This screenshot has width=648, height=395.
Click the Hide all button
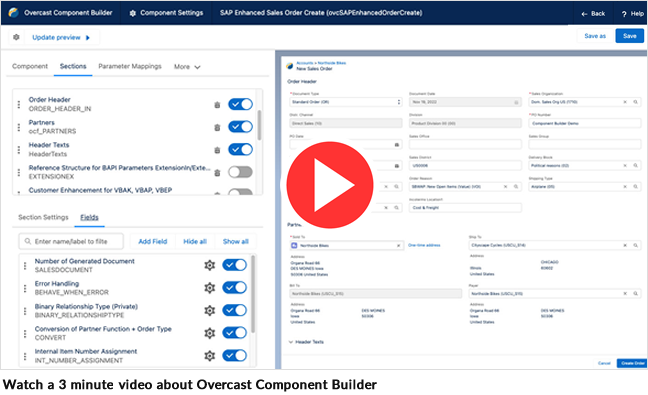click(x=195, y=241)
